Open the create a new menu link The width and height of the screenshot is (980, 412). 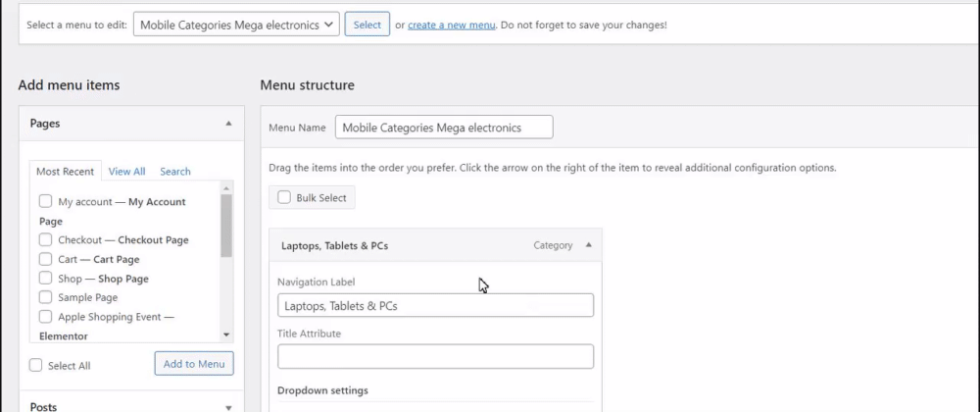[x=451, y=25]
